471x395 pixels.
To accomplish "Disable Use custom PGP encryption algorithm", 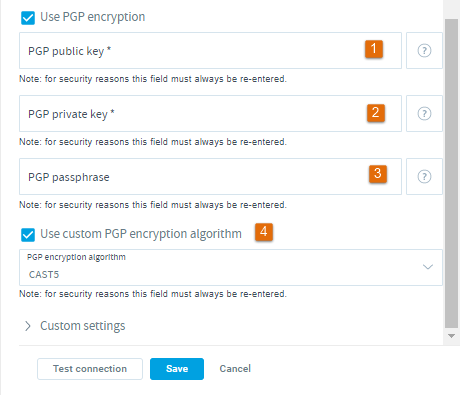I will pos(28,235).
